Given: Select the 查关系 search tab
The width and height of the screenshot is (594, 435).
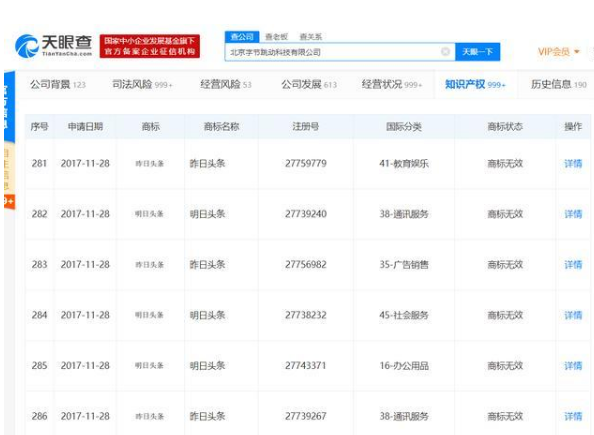Looking at the screenshot, I should click(x=311, y=37).
